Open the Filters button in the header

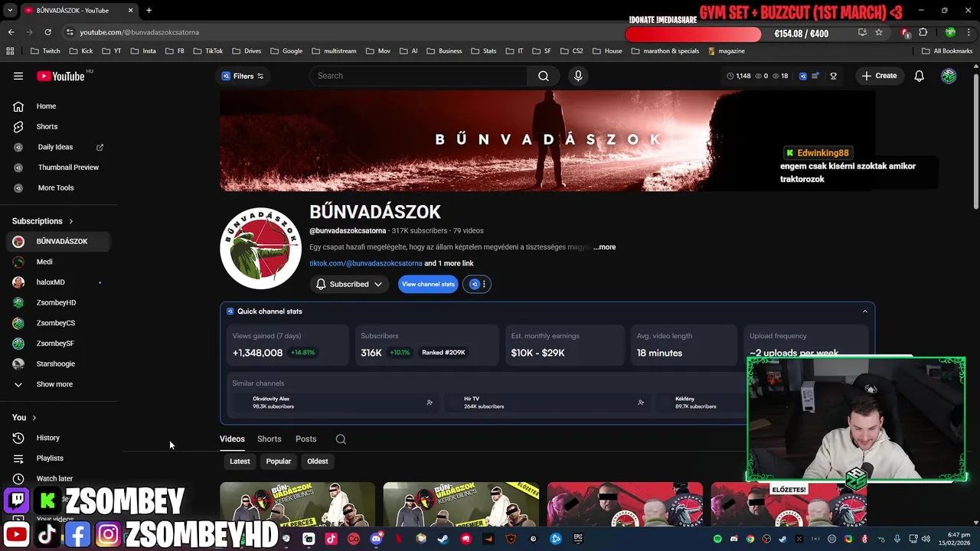tap(243, 76)
